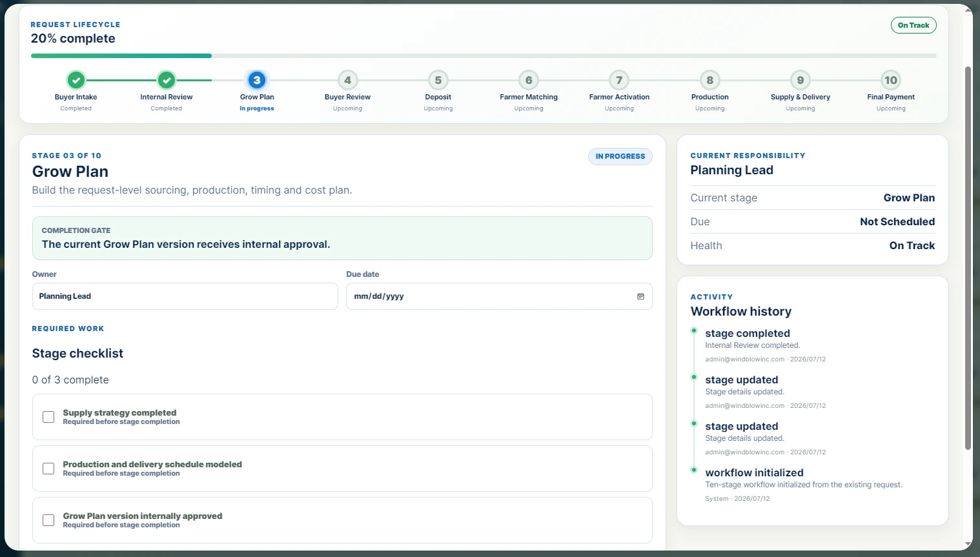The height and width of the screenshot is (557, 980).
Task: Click the Current stage 'Grow Plan' value
Action: pos(909,197)
